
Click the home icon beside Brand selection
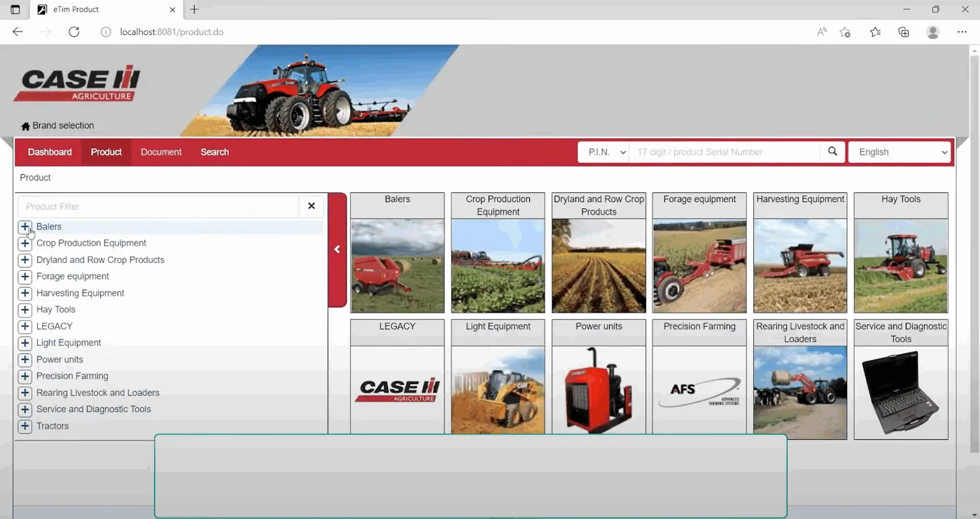[26, 127]
